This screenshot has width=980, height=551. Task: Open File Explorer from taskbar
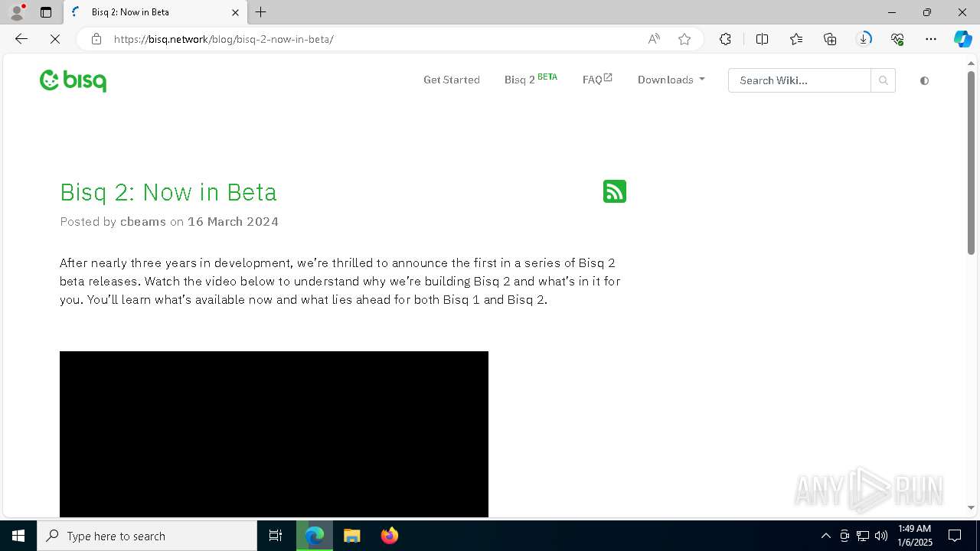click(x=352, y=536)
